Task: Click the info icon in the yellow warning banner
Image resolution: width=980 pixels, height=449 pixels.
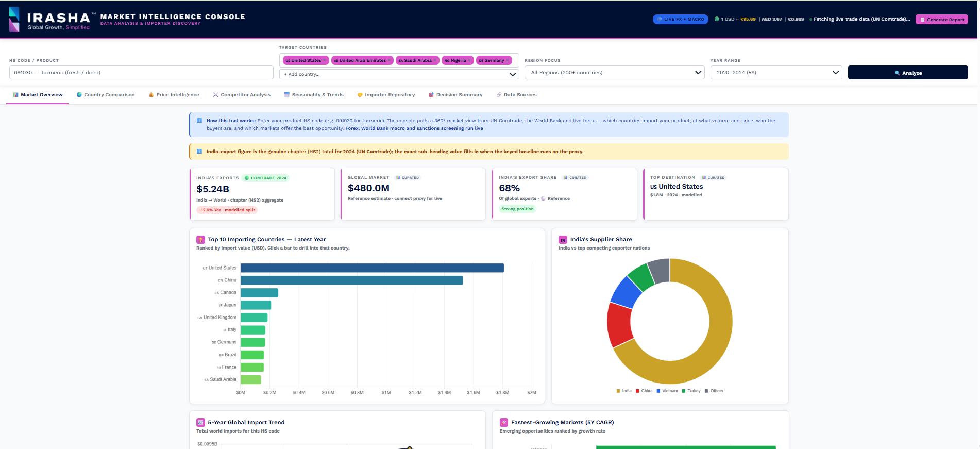Action: click(199, 152)
